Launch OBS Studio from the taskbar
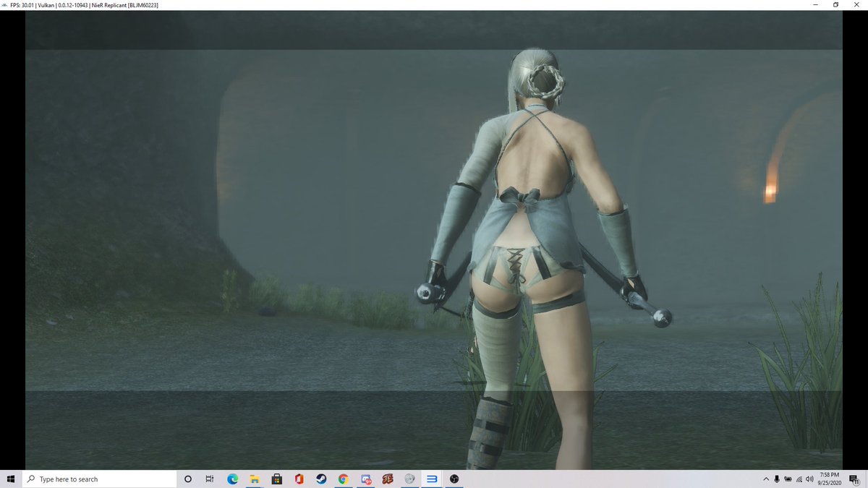Screen dimensions: 868x488 point(454,479)
